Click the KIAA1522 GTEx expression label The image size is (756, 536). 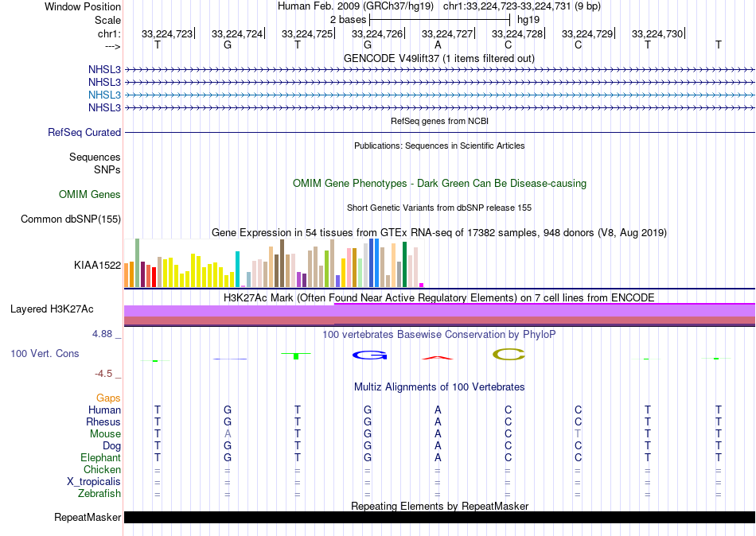[x=97, y=265]
